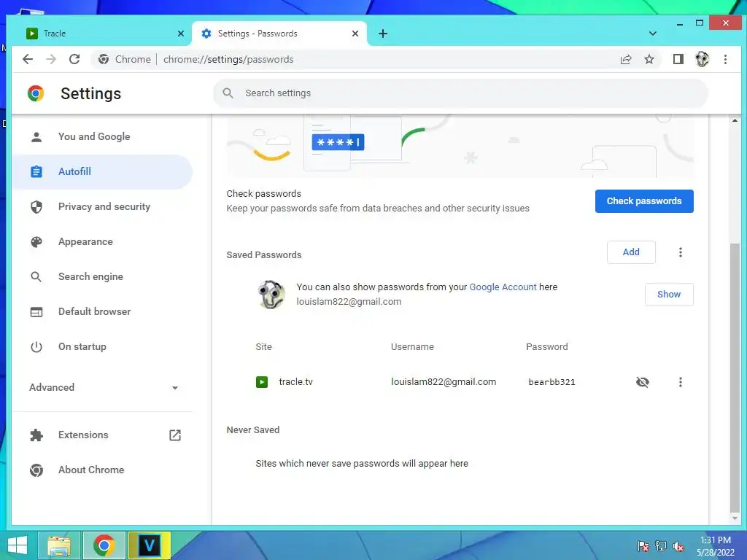
Task: Click the address bar URL
Action: click(228, 60)
